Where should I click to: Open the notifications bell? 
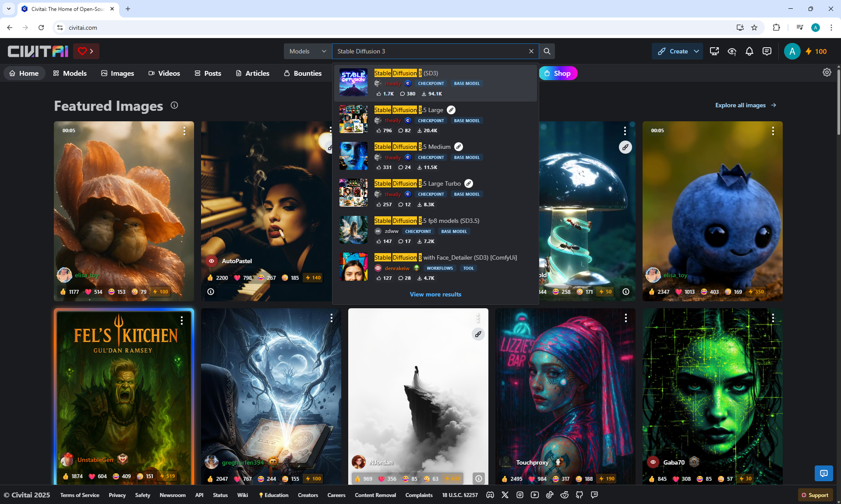click(x=749, y=51)
